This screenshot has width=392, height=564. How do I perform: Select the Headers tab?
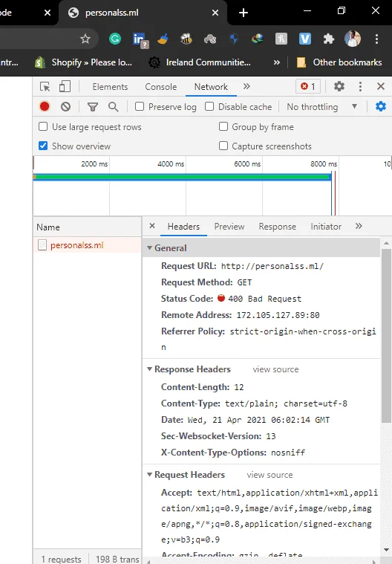click(x=183, y=227)
